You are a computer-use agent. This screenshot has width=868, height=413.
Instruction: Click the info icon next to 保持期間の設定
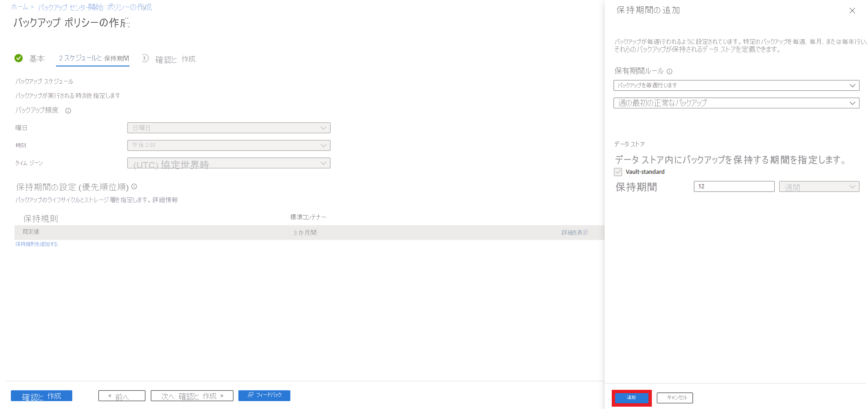(134, 186)
